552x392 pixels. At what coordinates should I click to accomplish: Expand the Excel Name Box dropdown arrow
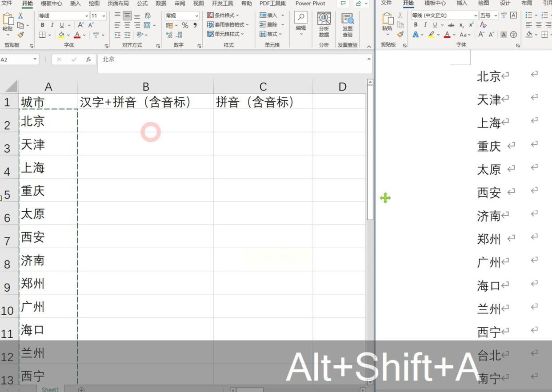[35, 59]
